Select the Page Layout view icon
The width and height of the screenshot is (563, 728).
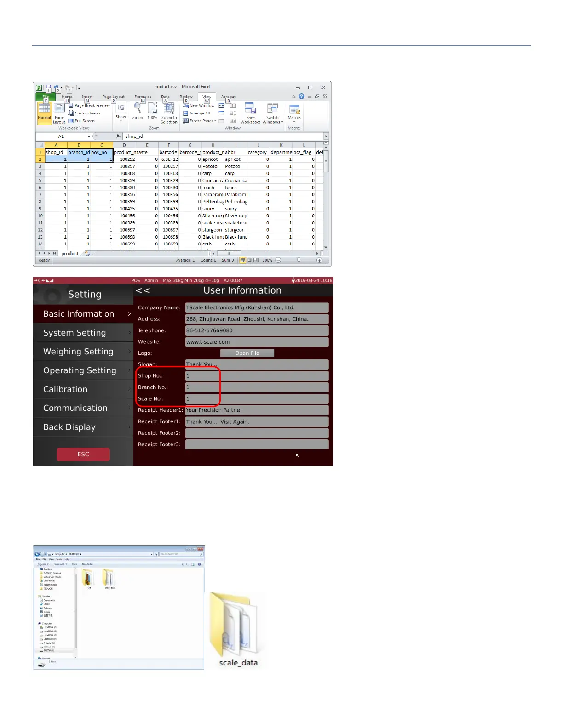59,113
